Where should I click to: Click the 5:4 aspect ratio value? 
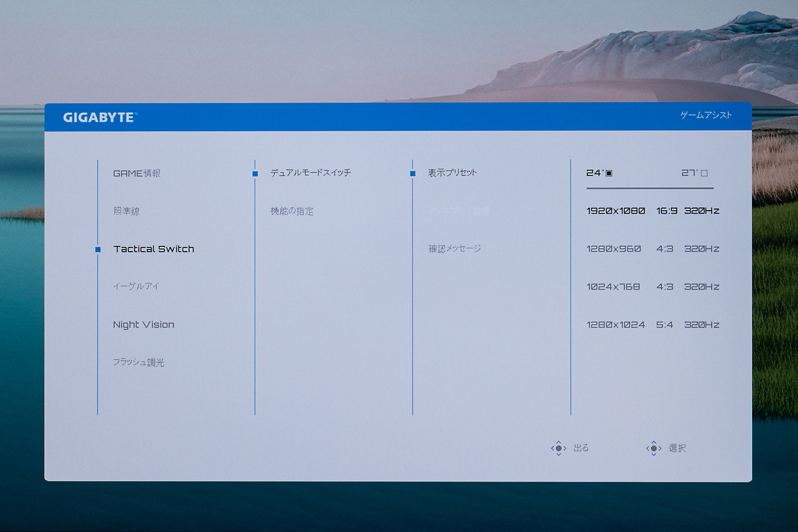(x=664, y=325)
